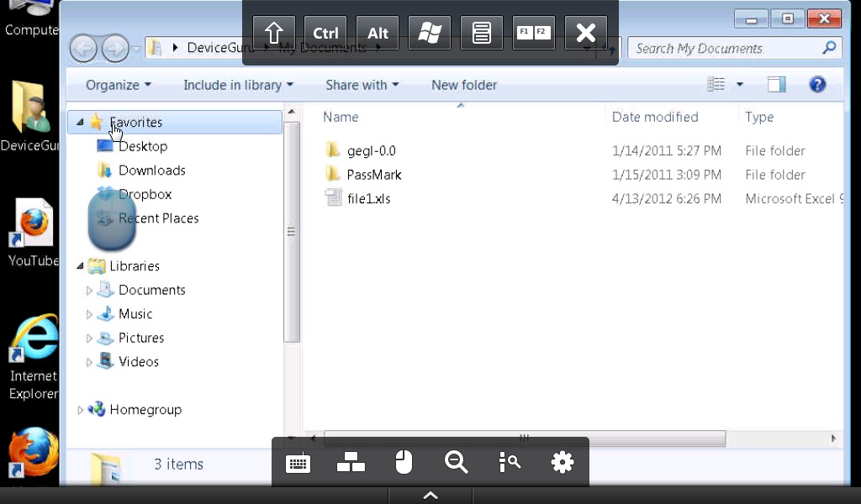Expand the Documents library
The image size is (861, 504).
89,290
